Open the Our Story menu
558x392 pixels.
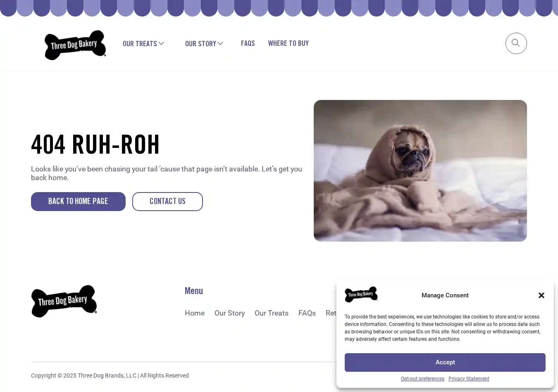click(x=200, y=43)
